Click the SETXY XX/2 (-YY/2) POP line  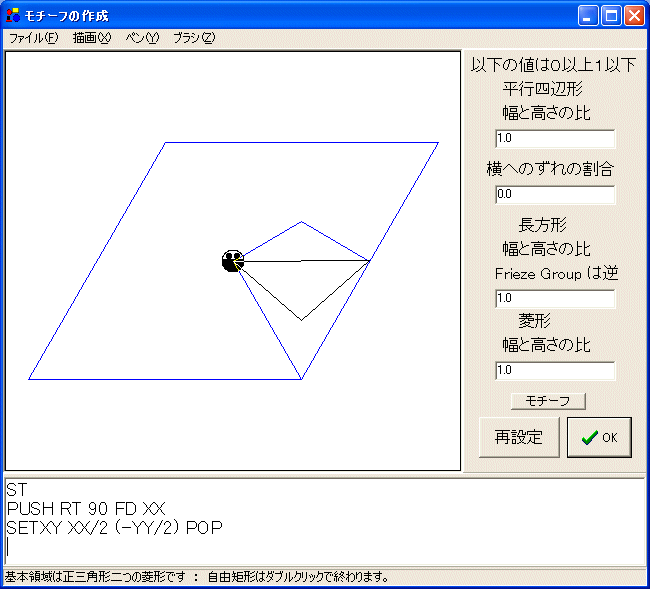tap(114, 527)
